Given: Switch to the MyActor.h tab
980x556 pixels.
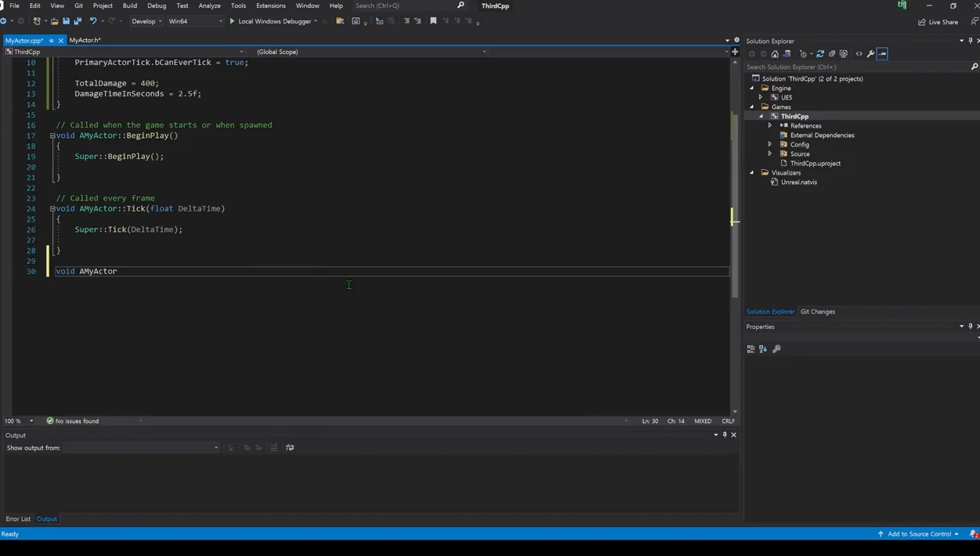Looking at the screenshot, I should (85, 41).
